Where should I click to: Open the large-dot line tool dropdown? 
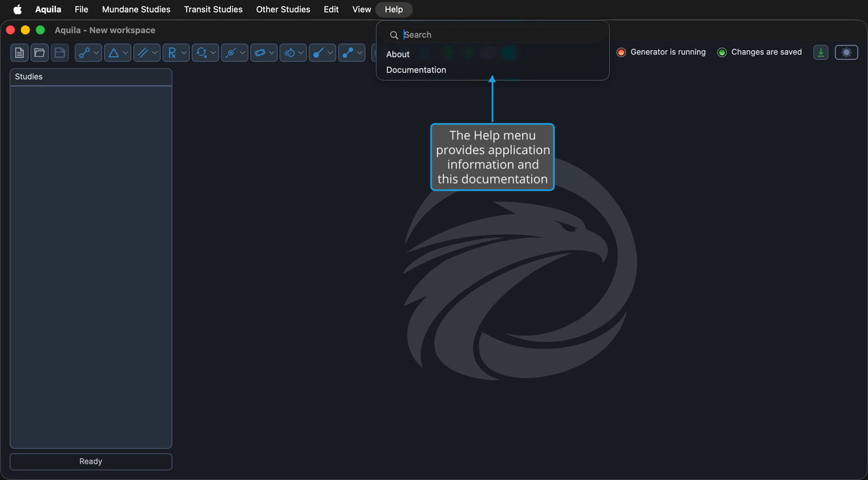pyautogui.click(x=322, y=53)
